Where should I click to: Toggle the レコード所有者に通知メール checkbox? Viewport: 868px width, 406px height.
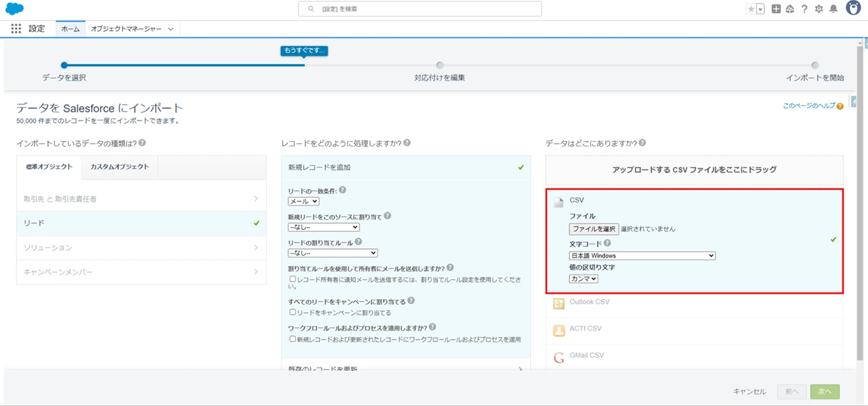pos(292,279)
